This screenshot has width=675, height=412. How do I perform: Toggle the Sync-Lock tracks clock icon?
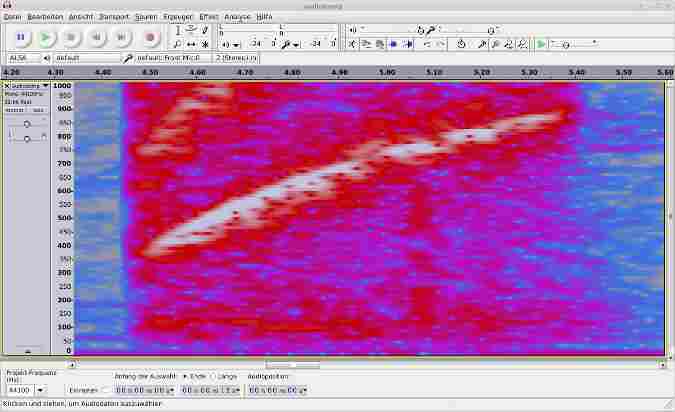[x=461, y=44]
